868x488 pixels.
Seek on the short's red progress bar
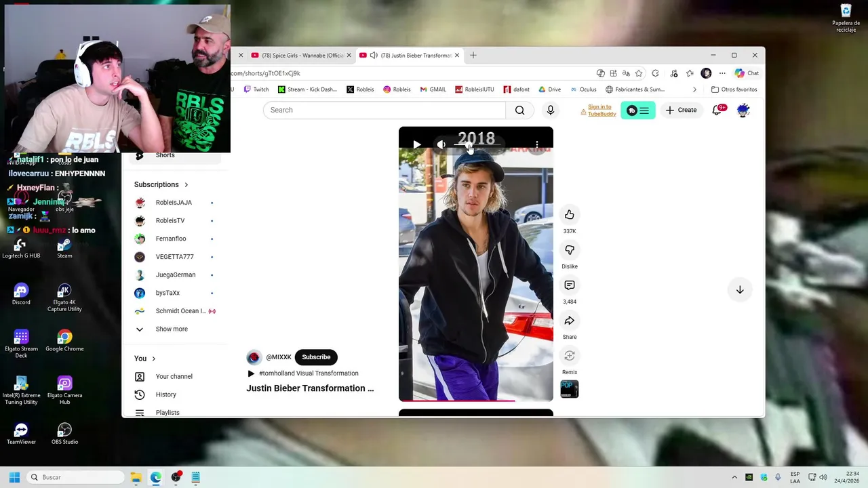point(476,401)
